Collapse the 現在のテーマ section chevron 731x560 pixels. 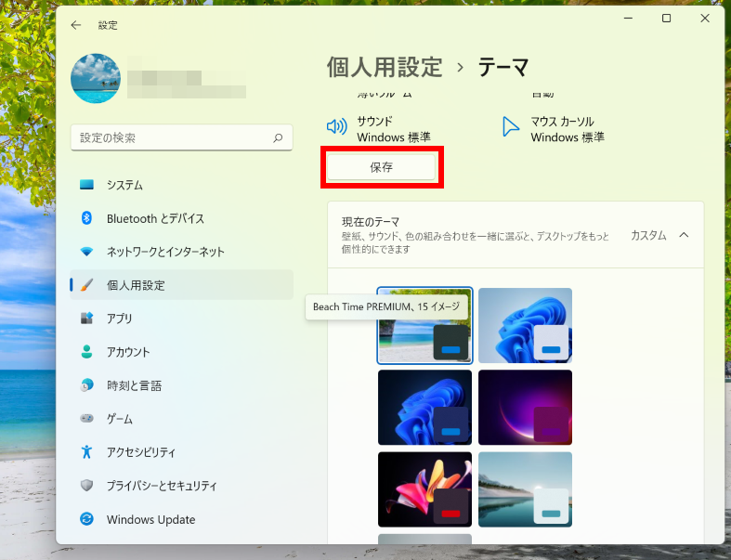(x=684, y=235)
